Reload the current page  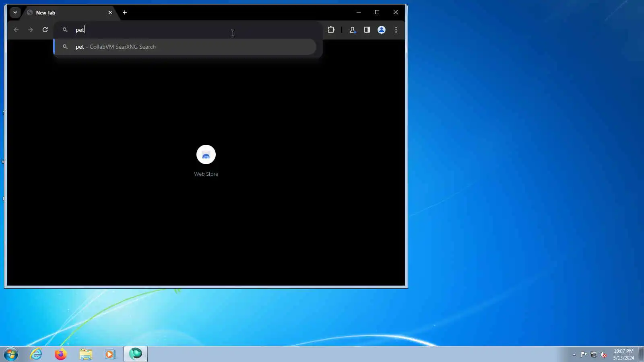coord(45,30)
